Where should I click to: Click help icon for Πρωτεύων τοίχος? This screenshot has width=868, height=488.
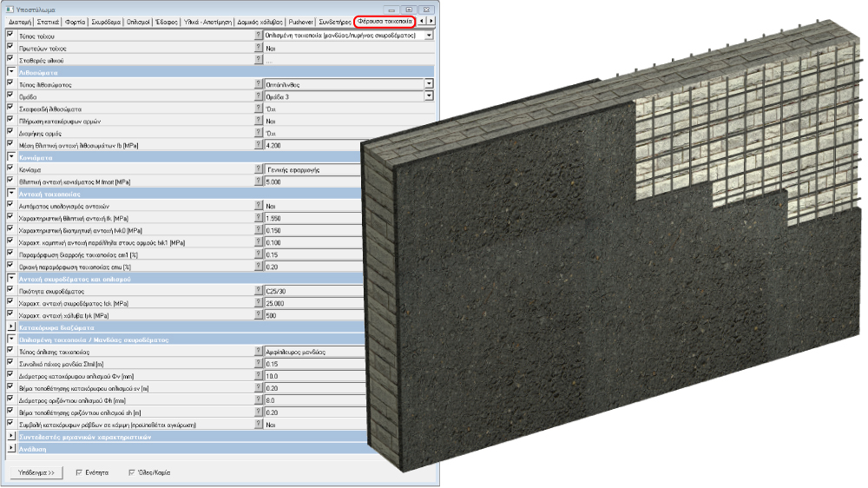click(x=259, y=49)
